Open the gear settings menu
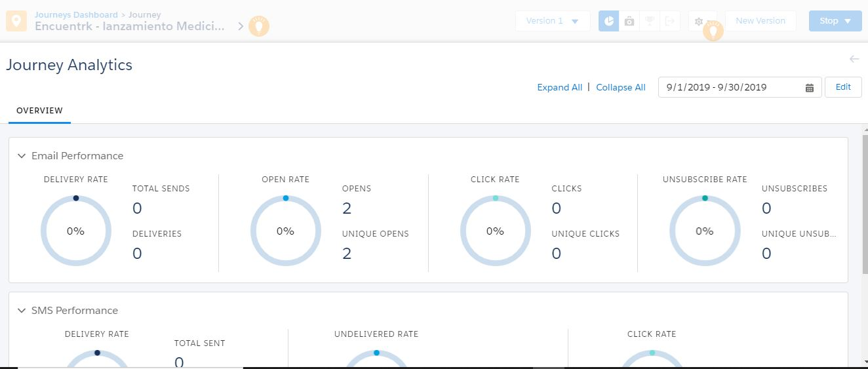This screenshot has height=369, width=868. click(x=698, y=21)
